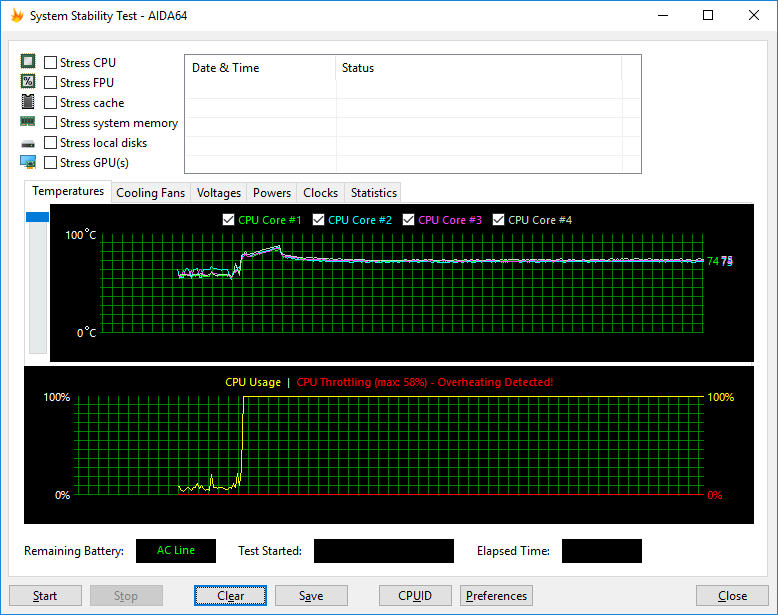778x615 pixels.
Task: Click the CPU Throttling overheating warning text
Action: pyautogui.click(x=425, y=382)
